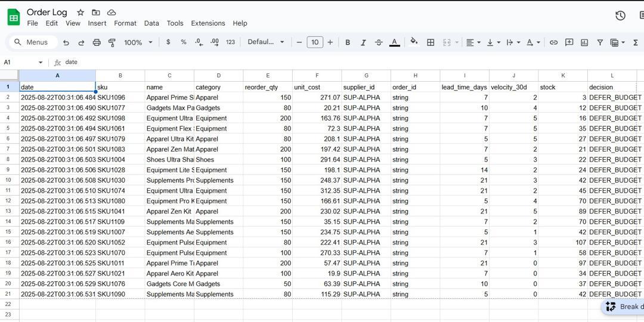Open the text color picker
This screenshot has height=322, width=644.
pos(394,42)
